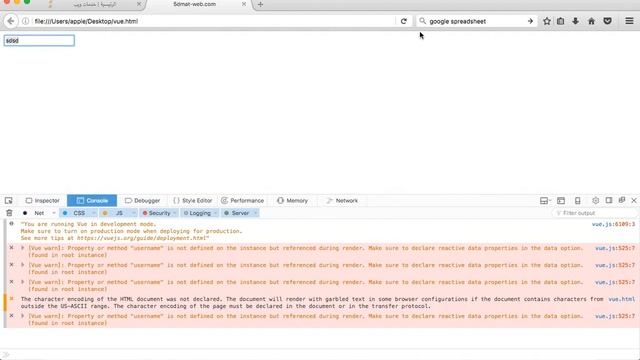The image size is (640, 360).
Task: Go to the Firefox home page
Action: [591, 21]
